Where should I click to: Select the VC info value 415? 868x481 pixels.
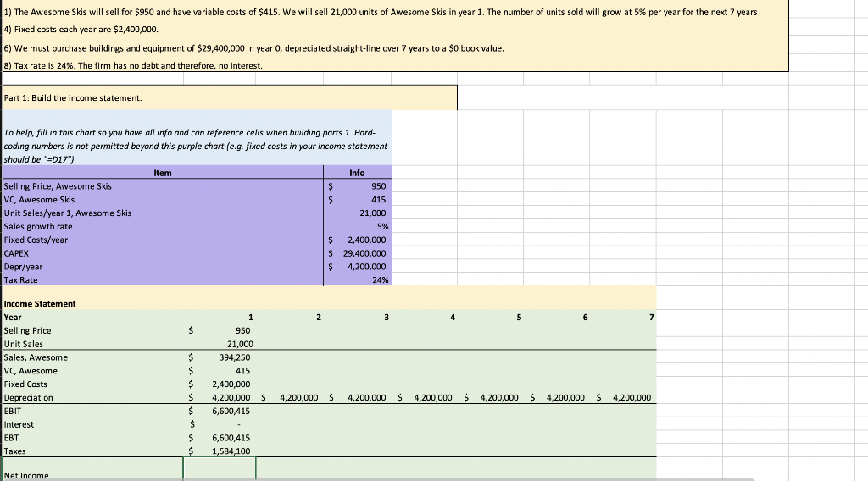click(357, 200)
